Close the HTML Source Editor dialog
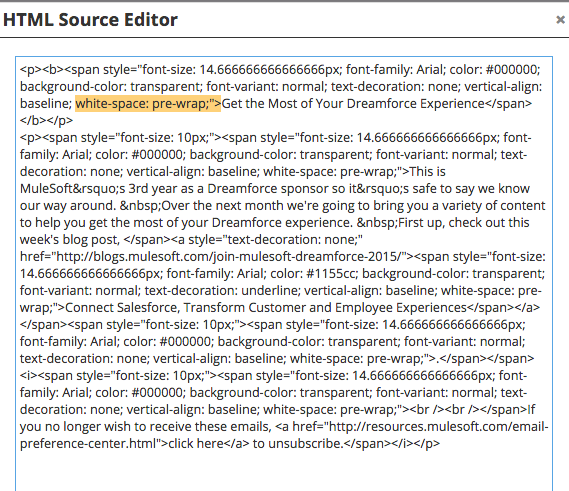This screenshot has height=491, width=569. [561, 20]
